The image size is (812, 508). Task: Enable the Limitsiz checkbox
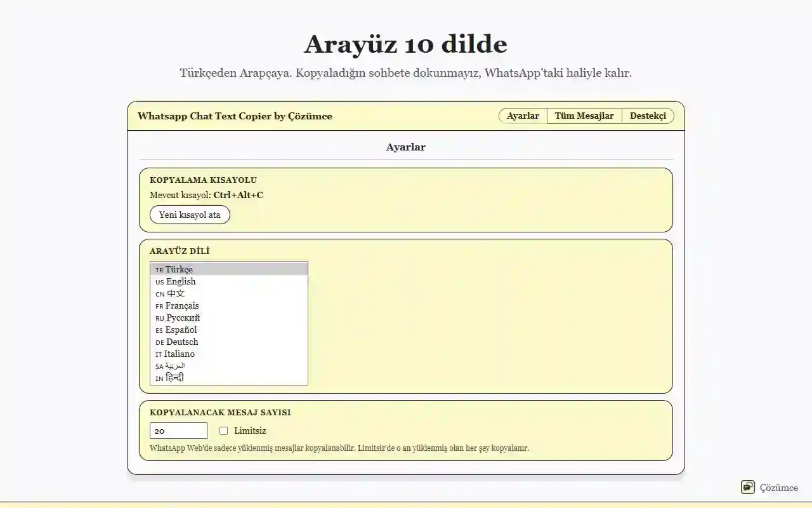[223, 431]
